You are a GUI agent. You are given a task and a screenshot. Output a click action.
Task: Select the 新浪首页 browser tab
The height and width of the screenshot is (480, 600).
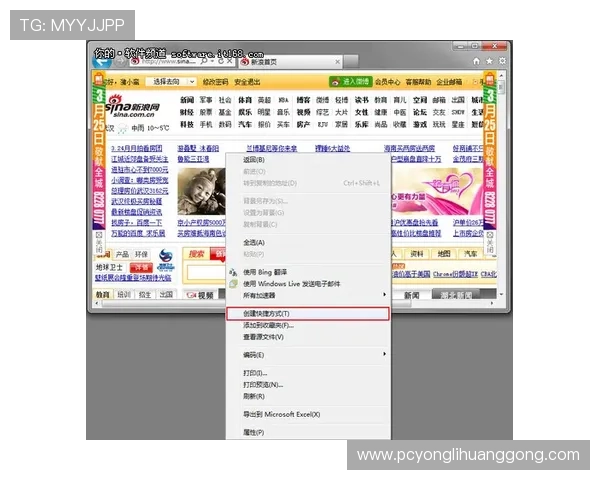click(290, 62)
